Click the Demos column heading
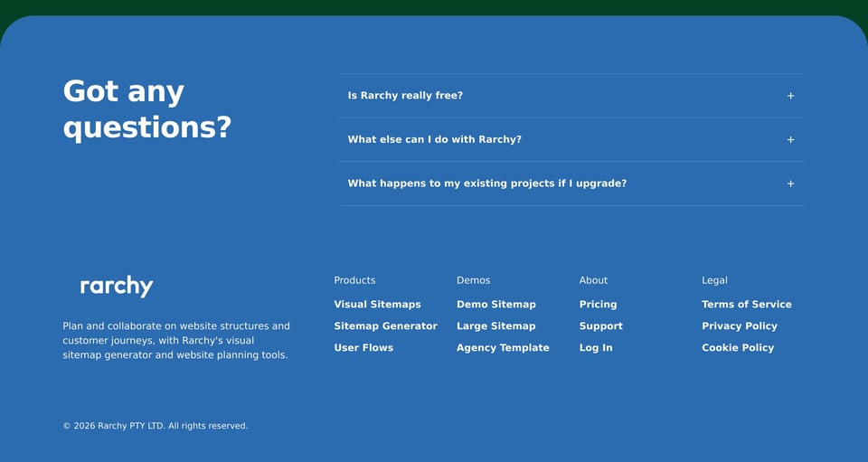Screen dimensions: 868x462 (x=473, y=280)
